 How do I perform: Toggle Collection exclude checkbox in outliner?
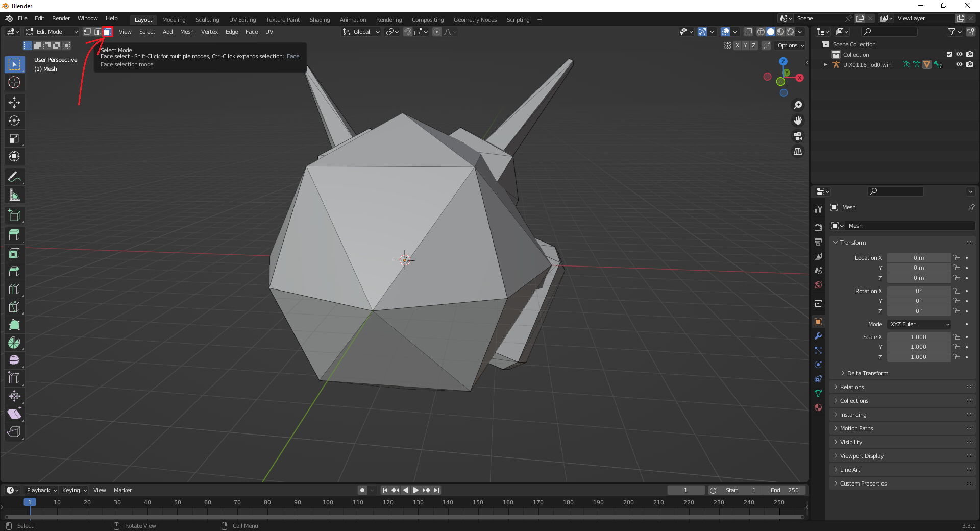pos(949,54)
